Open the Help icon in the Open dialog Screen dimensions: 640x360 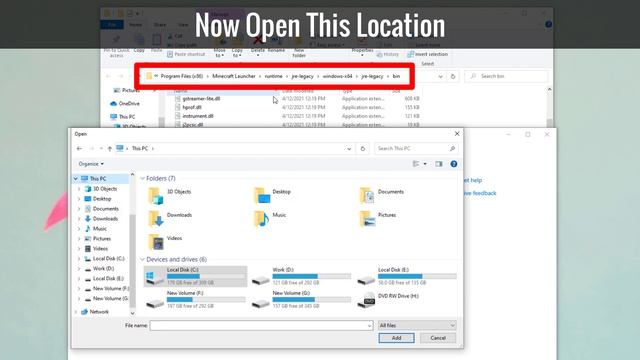(453, 164)
